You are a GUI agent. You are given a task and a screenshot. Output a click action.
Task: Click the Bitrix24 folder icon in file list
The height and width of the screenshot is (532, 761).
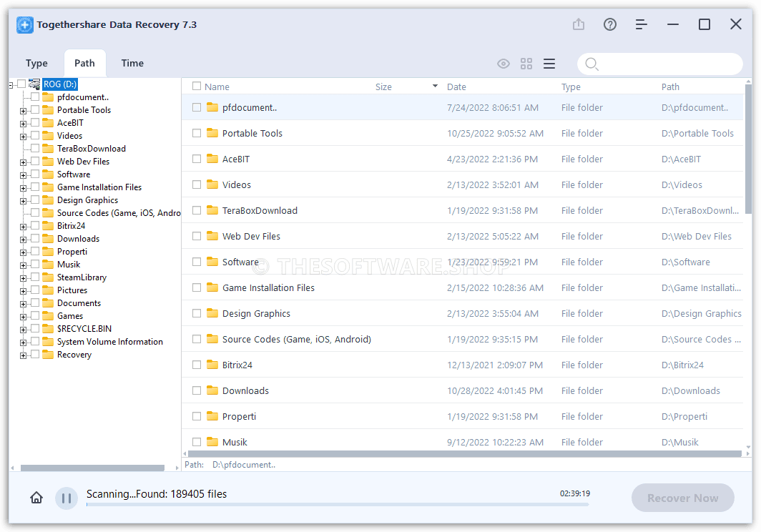tap(212, 365)
